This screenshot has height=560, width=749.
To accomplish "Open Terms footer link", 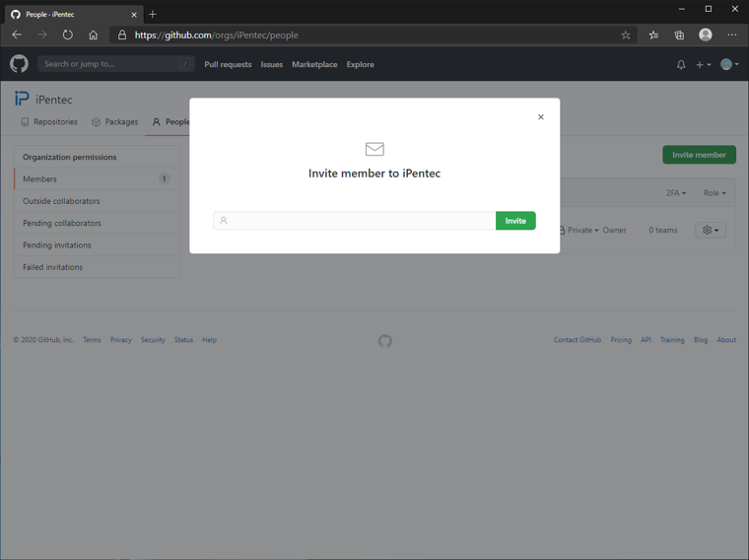I will pos(92,340).
